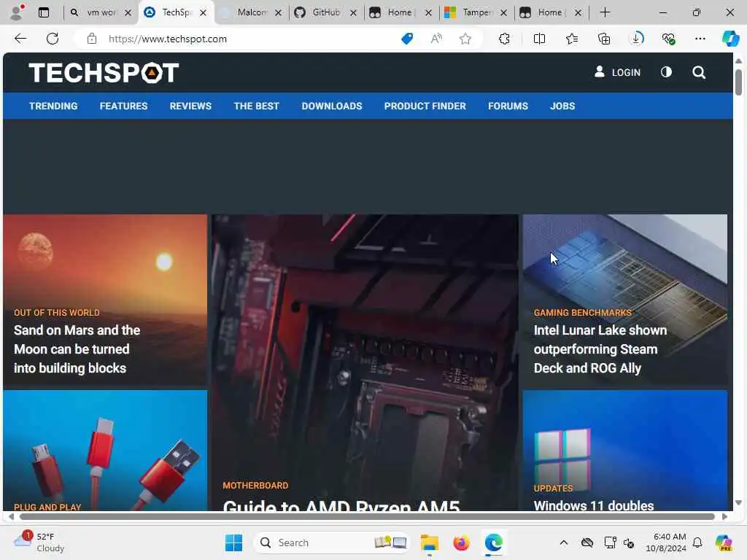Refresh the TechSpot page
This screenshot has height=560, width=747.
coord(53,39)
